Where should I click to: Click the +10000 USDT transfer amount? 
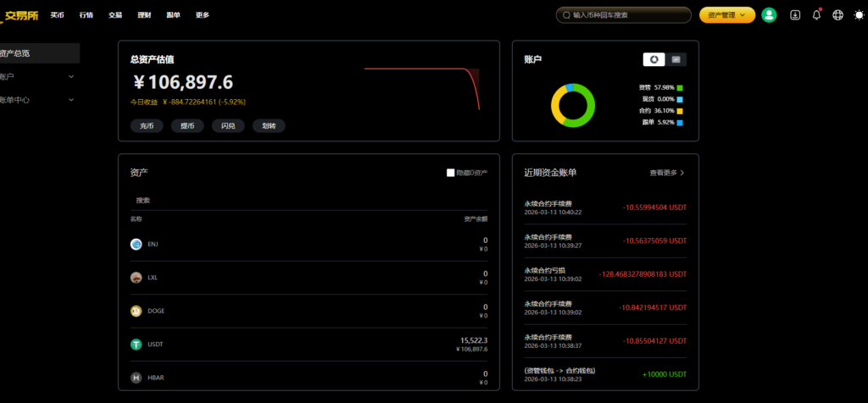665,374
